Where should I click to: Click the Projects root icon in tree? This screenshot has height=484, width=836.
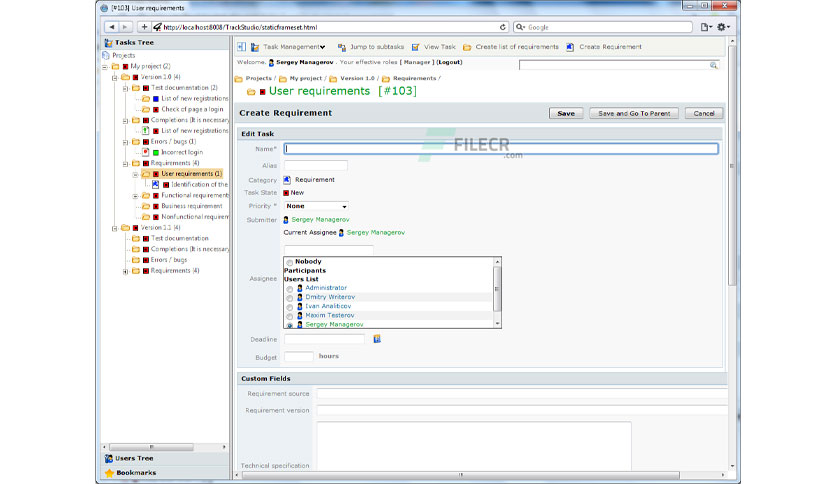click(x=106, y=55)
